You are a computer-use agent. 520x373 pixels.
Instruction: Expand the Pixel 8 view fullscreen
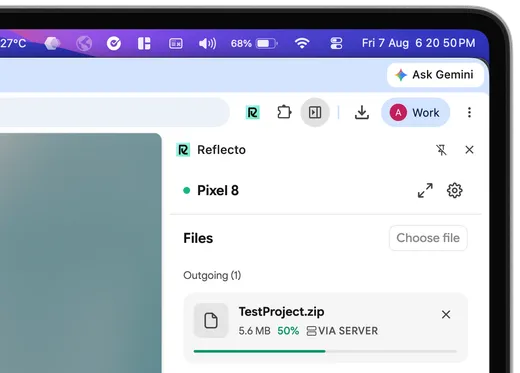pos(425,190)
